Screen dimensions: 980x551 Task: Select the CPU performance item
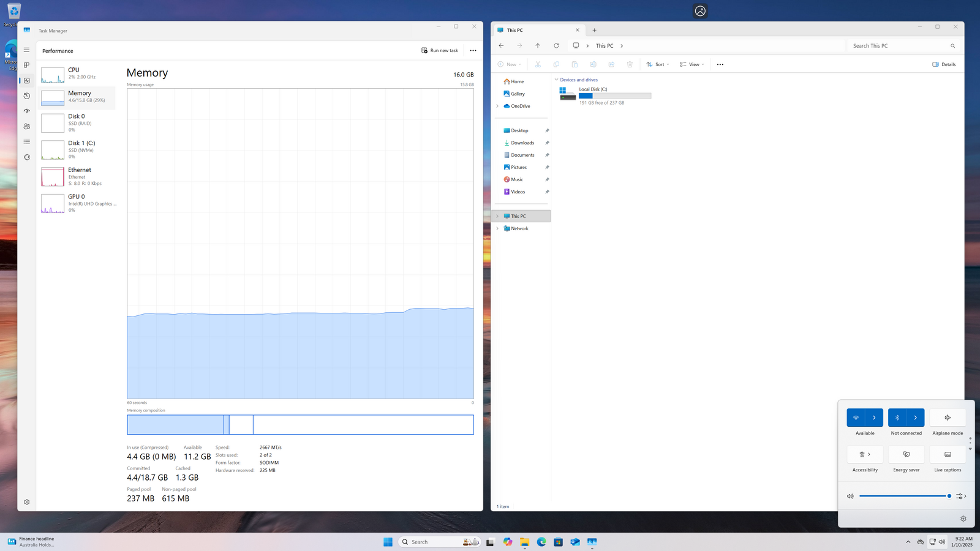click(x=77, y=73)
